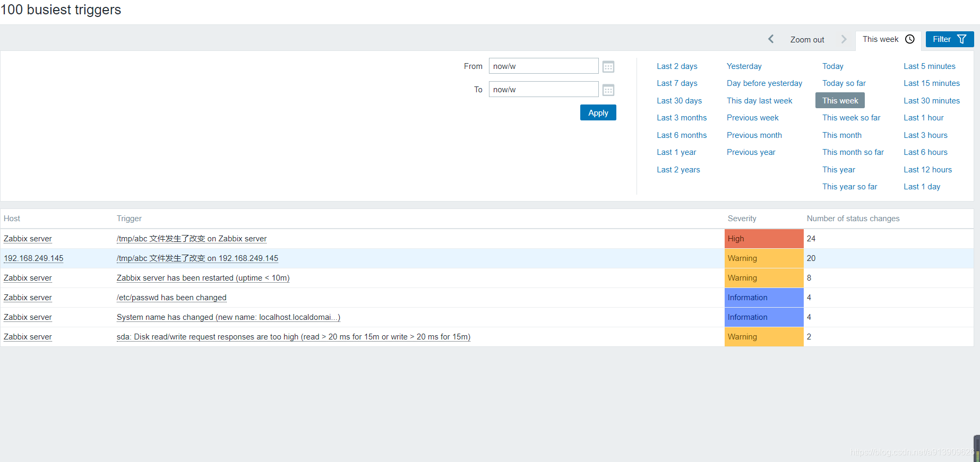Pick This month range
The height and width of the screenshot is (462, 980).
[841, 135]
